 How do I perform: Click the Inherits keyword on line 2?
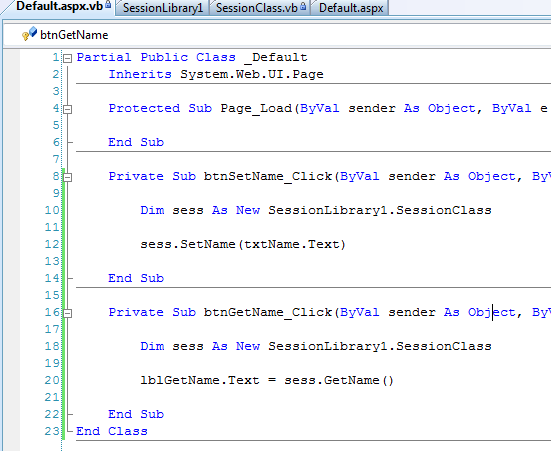point(140,74)
